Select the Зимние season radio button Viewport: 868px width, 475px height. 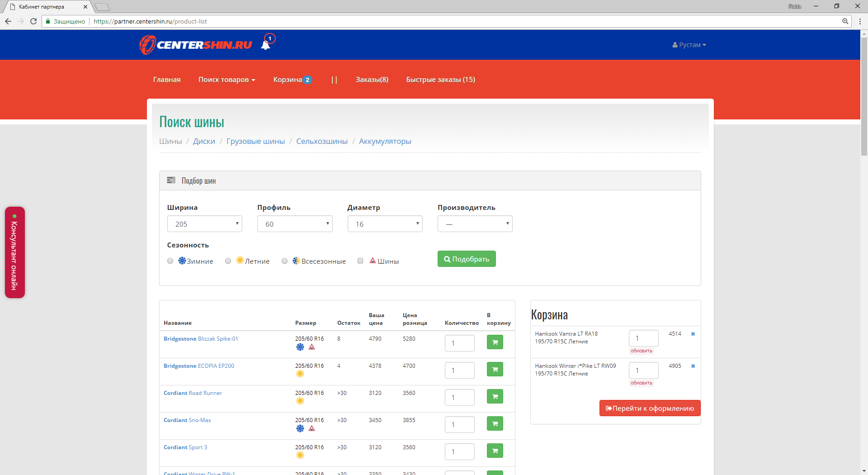(x=170, y=261)
